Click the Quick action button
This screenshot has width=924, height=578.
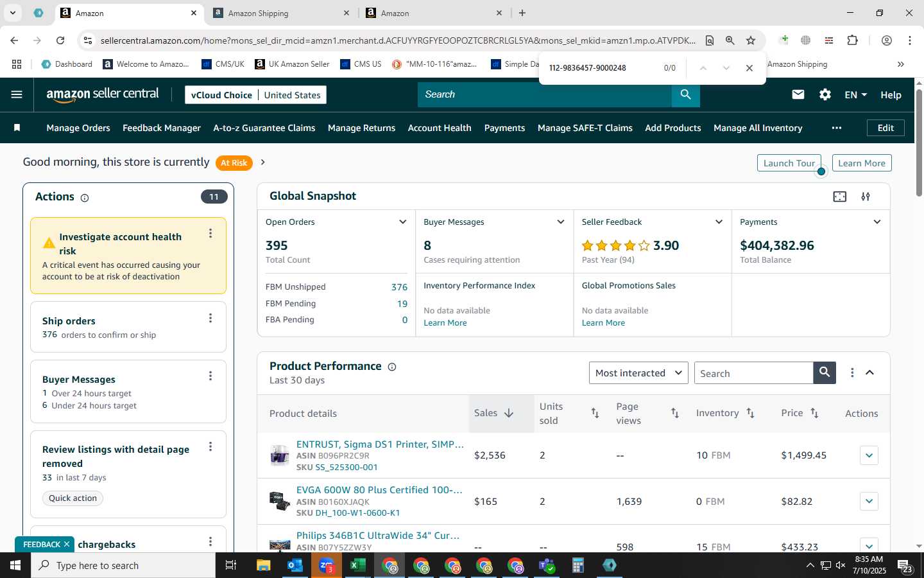point(73,498)
